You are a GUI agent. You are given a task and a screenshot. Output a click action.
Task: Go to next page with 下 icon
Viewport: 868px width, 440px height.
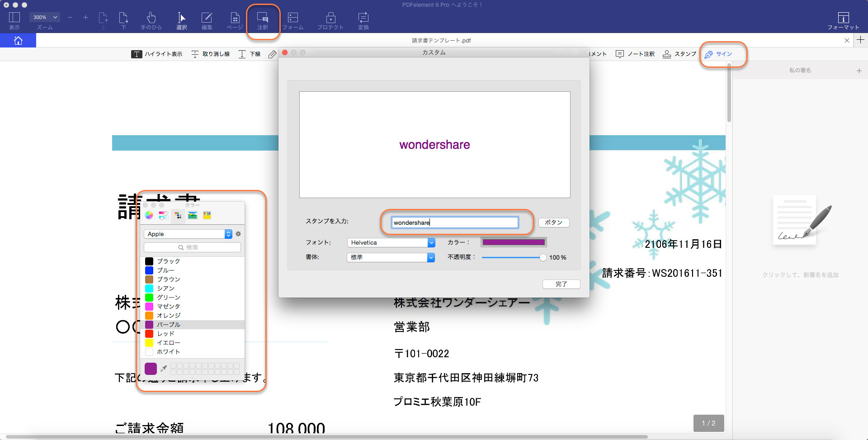pos(123,20)
